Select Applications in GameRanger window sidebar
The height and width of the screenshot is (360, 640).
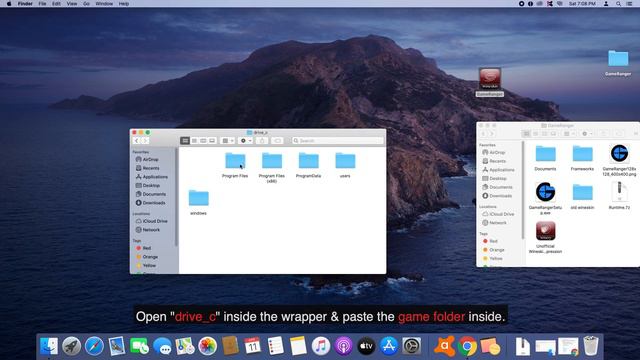502,170
